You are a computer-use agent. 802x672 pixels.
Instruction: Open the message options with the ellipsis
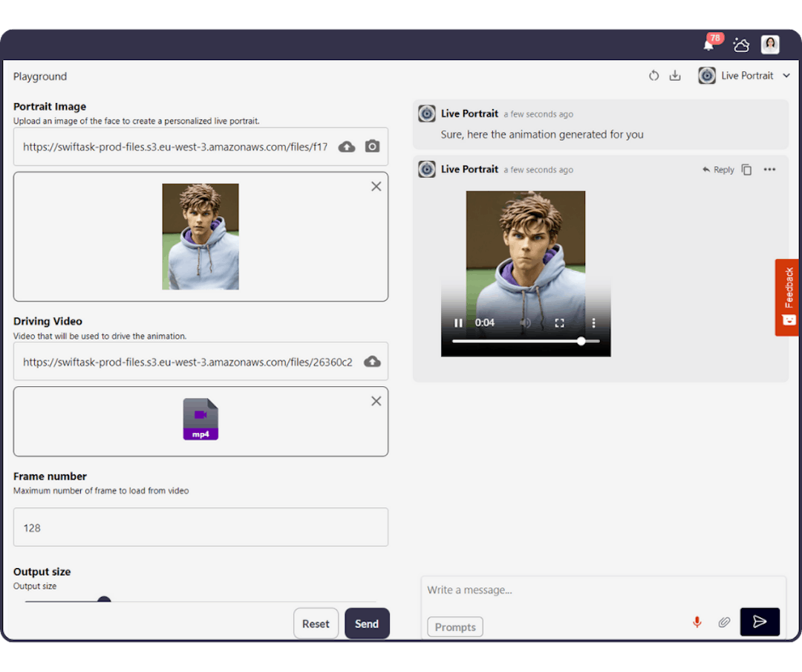[769, 169]
